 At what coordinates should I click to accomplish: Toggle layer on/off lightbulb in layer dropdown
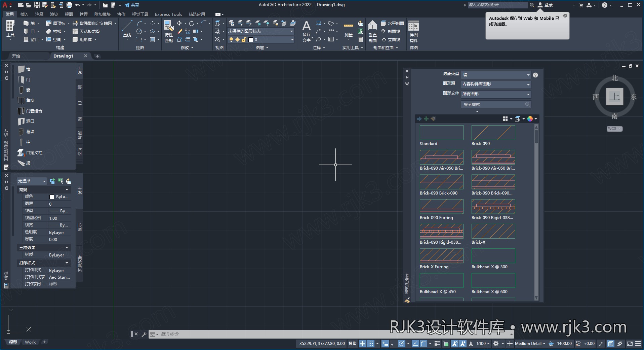point(231,39)
